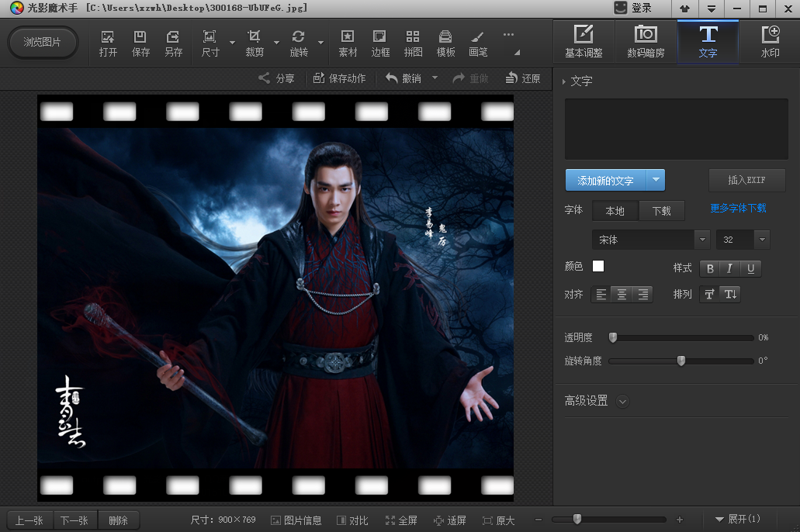Switch to the 基本调整 tab
This screenshot has width=800, height=532.
(584, 42)
